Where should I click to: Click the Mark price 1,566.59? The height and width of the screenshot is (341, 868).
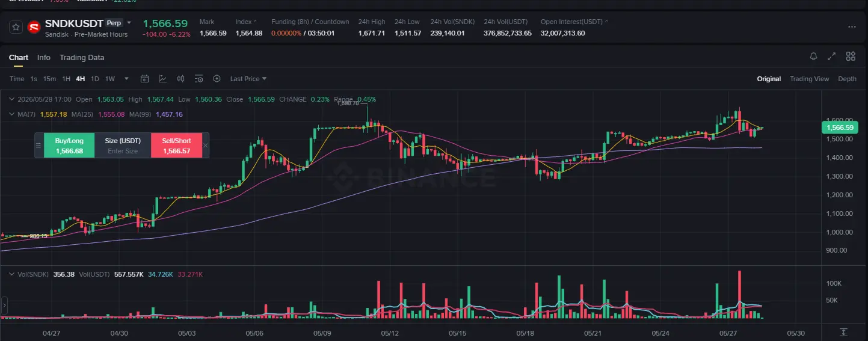[213, 33]
